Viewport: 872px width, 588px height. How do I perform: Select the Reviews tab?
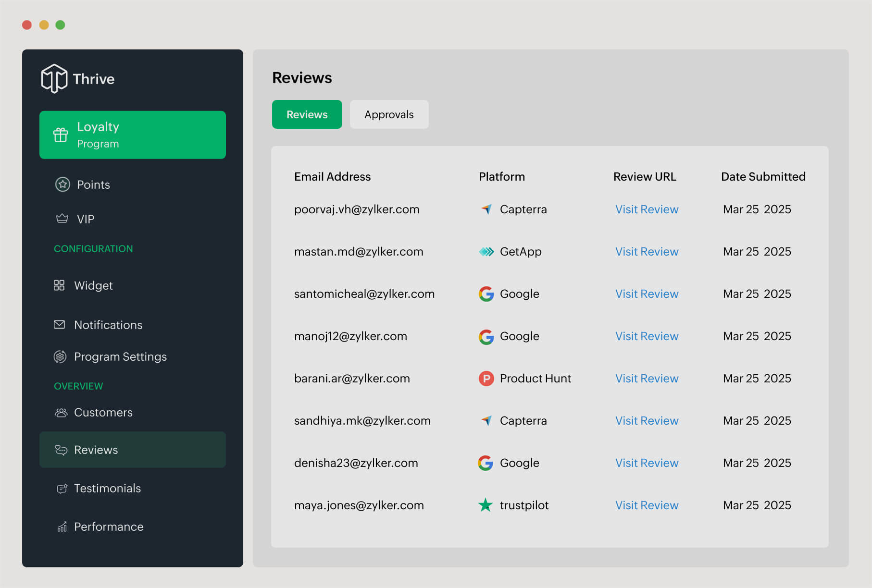pyautogui.click(x=307, y=114)
